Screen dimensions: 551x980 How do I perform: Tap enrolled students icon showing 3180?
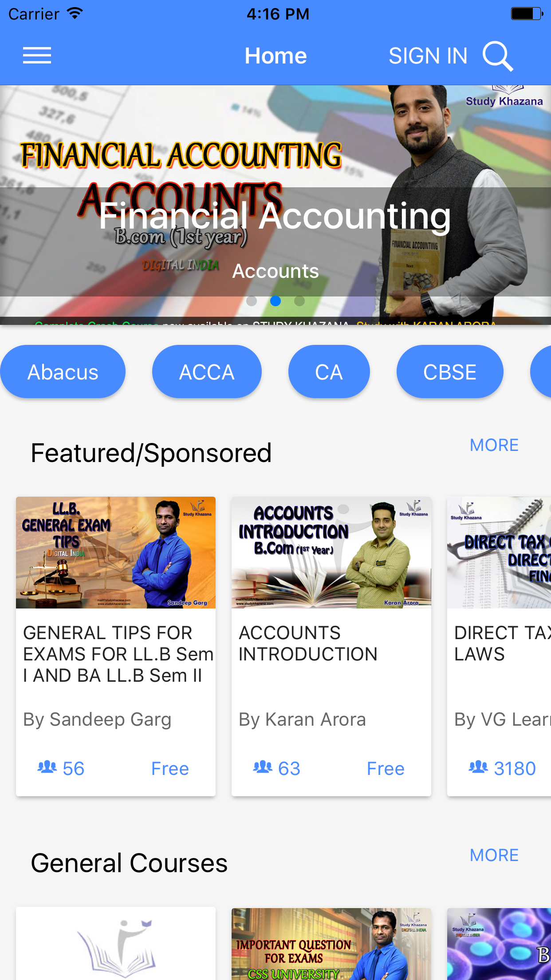478,767
